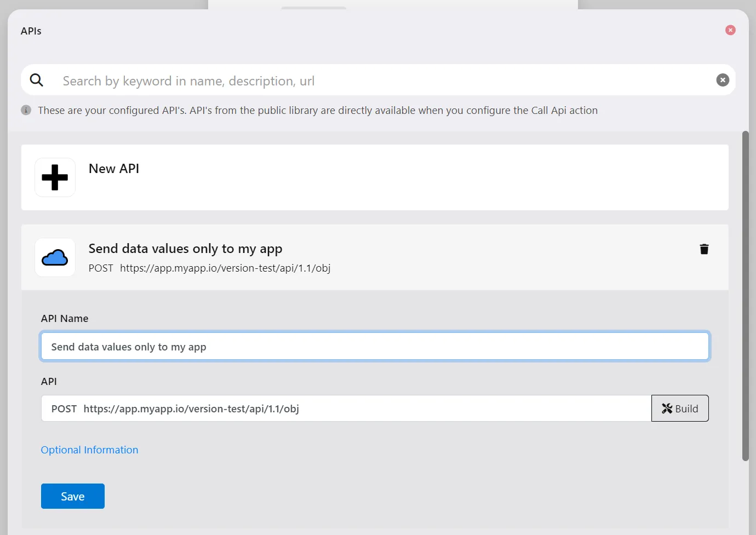Click the API Name input field

click(x=375, y=346)
